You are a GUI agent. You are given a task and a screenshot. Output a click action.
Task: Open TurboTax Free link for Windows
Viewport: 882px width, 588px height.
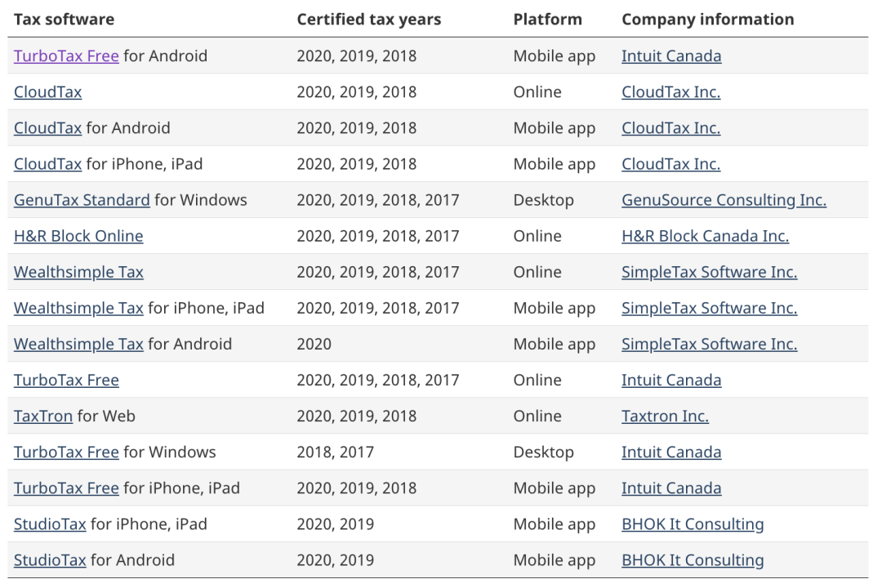tap(66, 452)
